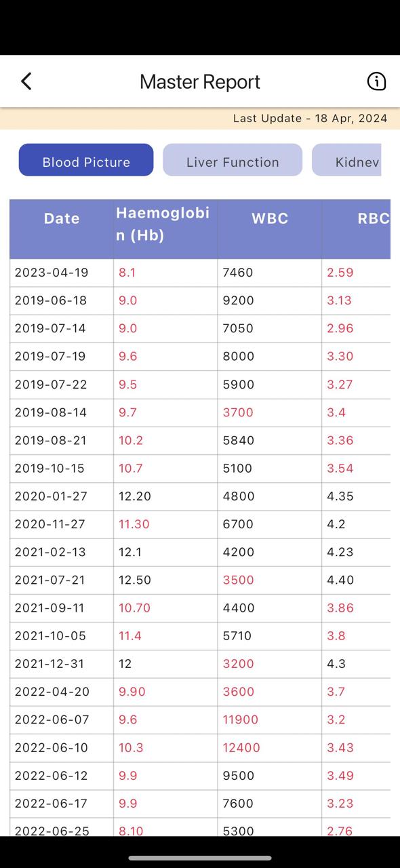The height and width of the screenshot is (868, 400).
Task: Click haemoglobin value 12.20 for 2020-01-27
Action: pyautogui.click(x=135, y=496)
